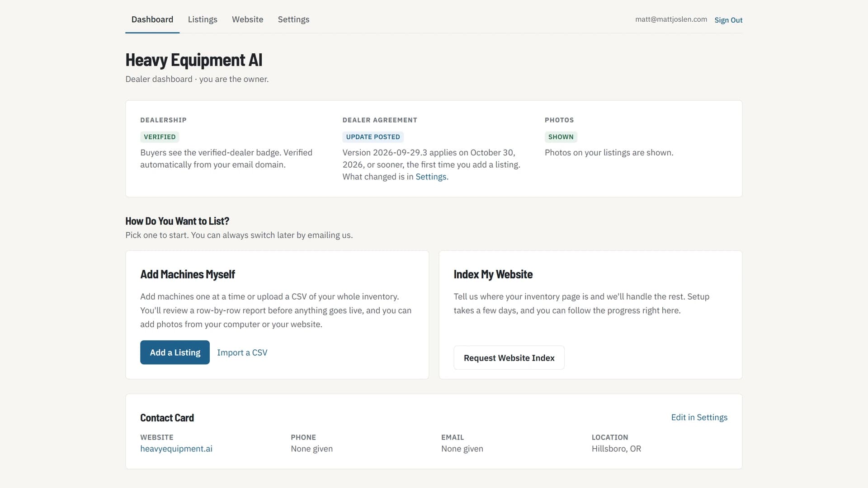
Task: Click the LOCATION label in Contact Card
Action: tap(610, 437)
